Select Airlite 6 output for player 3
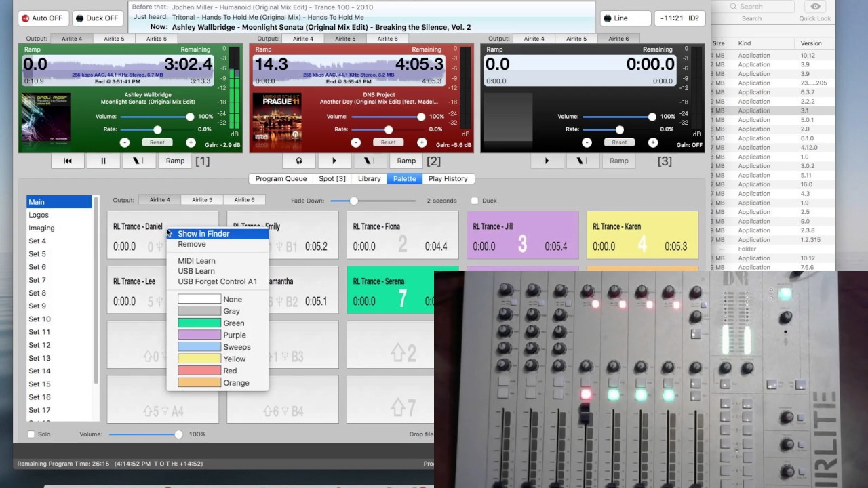 [618, 39]
